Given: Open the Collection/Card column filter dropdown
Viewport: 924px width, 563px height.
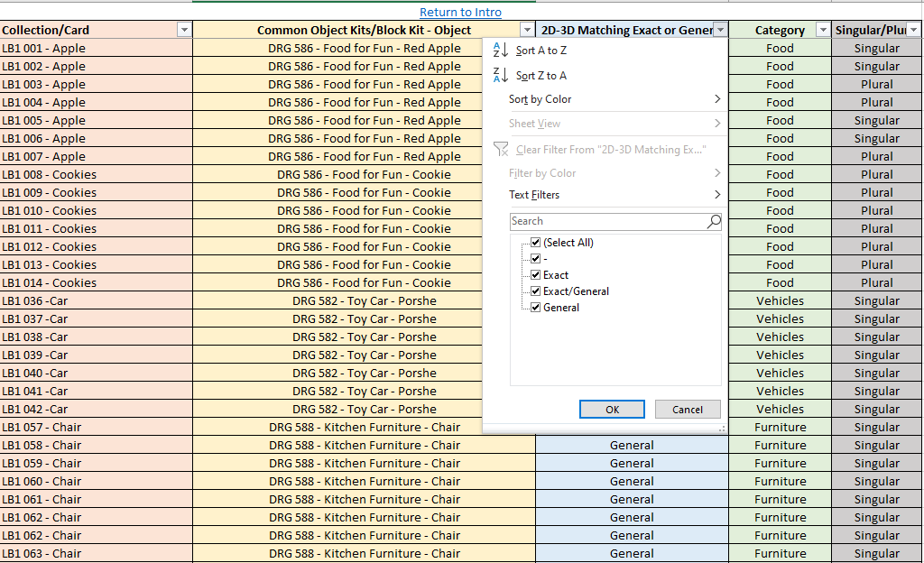Looking at the screenshot, I should click(184, 30).
